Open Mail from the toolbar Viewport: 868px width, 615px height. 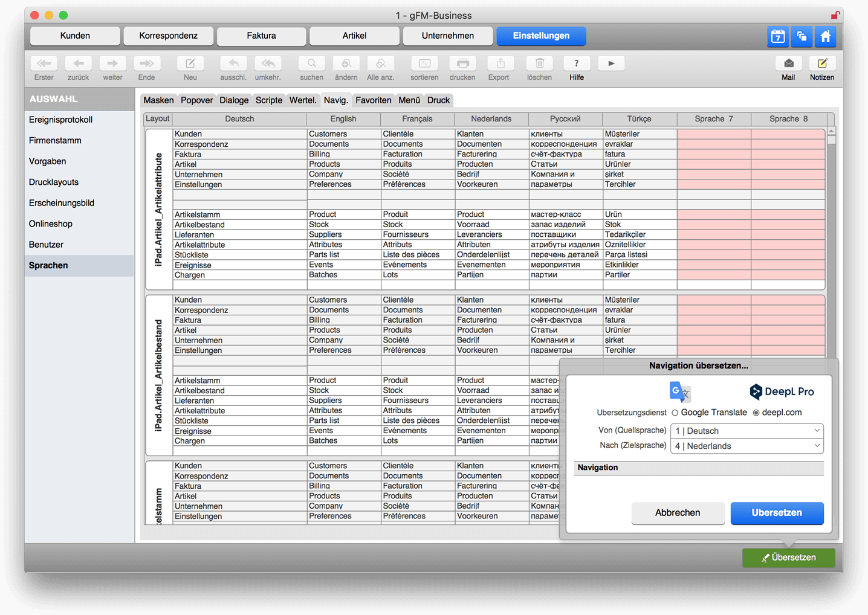(x=788, y=63)
